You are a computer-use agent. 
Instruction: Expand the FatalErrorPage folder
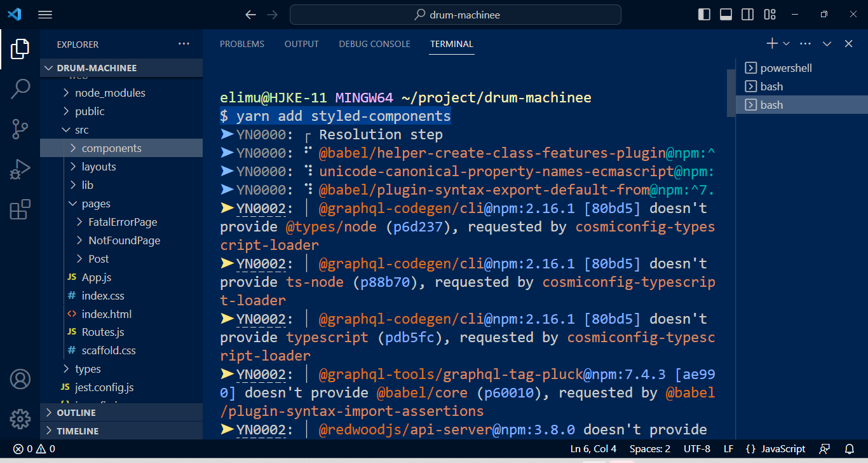tap(121, 222)
